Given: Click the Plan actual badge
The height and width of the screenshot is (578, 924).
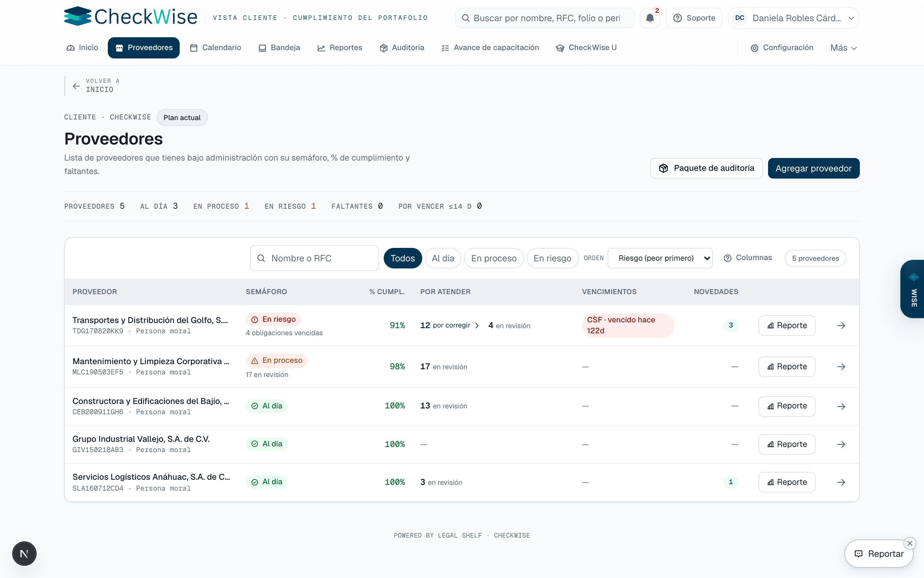Looking at the screenshot, I should click(x=182, y=117).
